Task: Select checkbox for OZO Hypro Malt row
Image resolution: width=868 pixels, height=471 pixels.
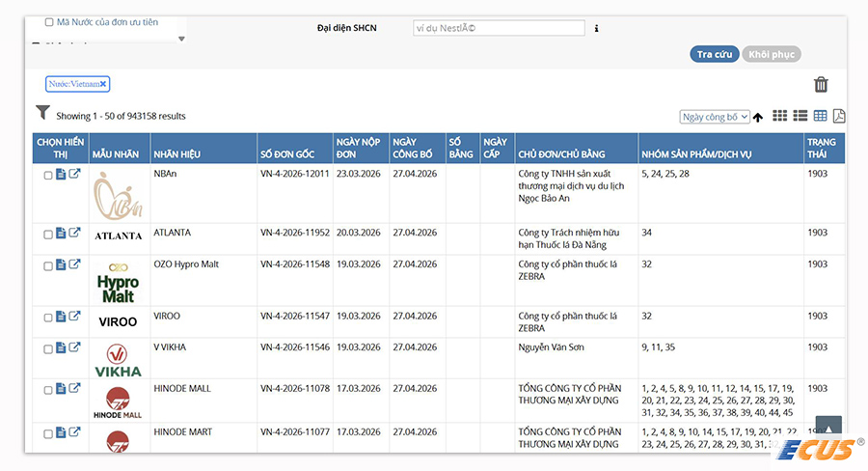Action: pyautogui.click(x=48, y=266)
